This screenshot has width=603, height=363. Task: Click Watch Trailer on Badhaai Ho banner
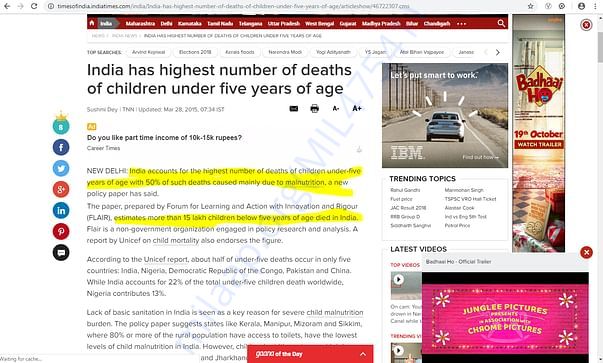(x=539, y=145)
